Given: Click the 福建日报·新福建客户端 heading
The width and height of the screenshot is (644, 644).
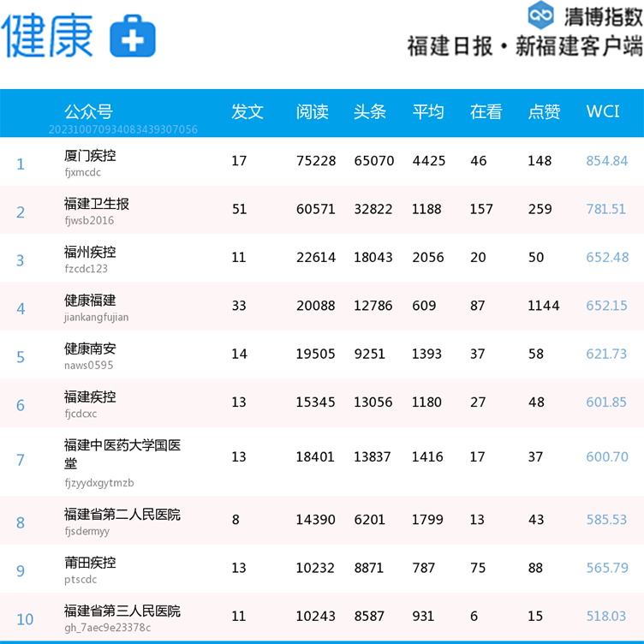Looking at the screenshot, I should pyautogui.click(x=525, y=46).
